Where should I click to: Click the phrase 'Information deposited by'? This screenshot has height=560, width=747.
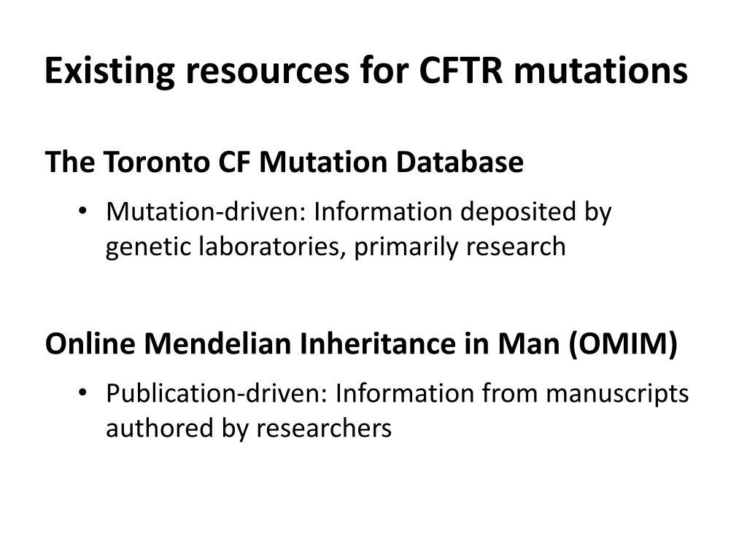click(462, 212)
